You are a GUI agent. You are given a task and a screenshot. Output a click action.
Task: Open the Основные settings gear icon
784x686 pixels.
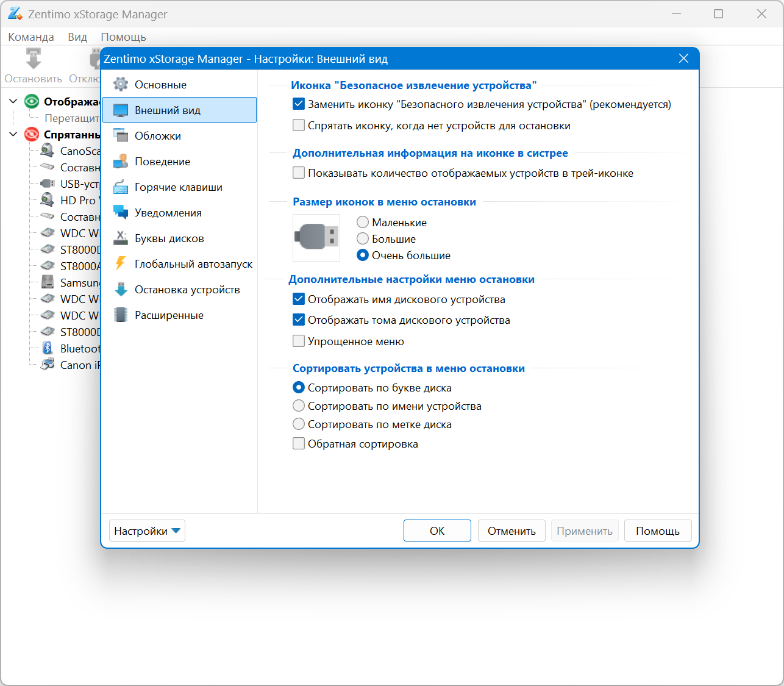(121, 85)
